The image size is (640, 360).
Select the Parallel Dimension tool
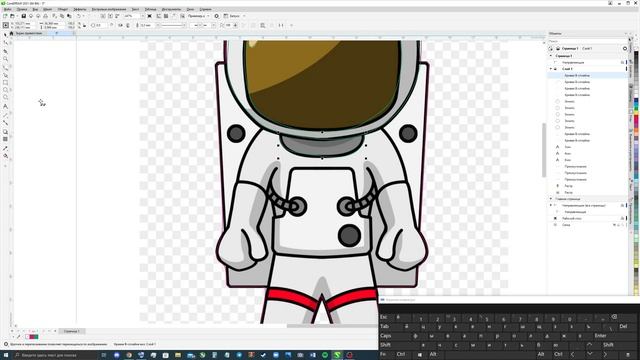(x=5, y=115)
